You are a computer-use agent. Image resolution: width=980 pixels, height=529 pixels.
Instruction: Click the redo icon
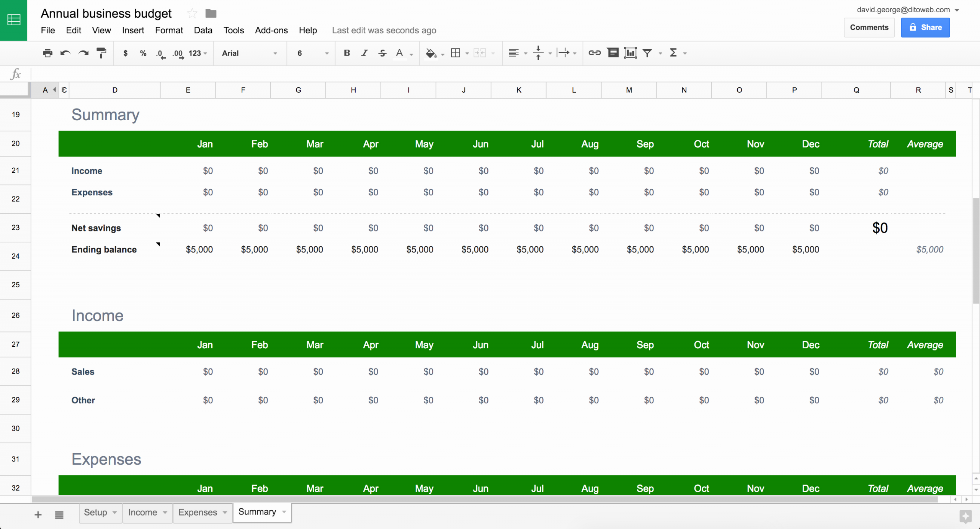[83, 53]
